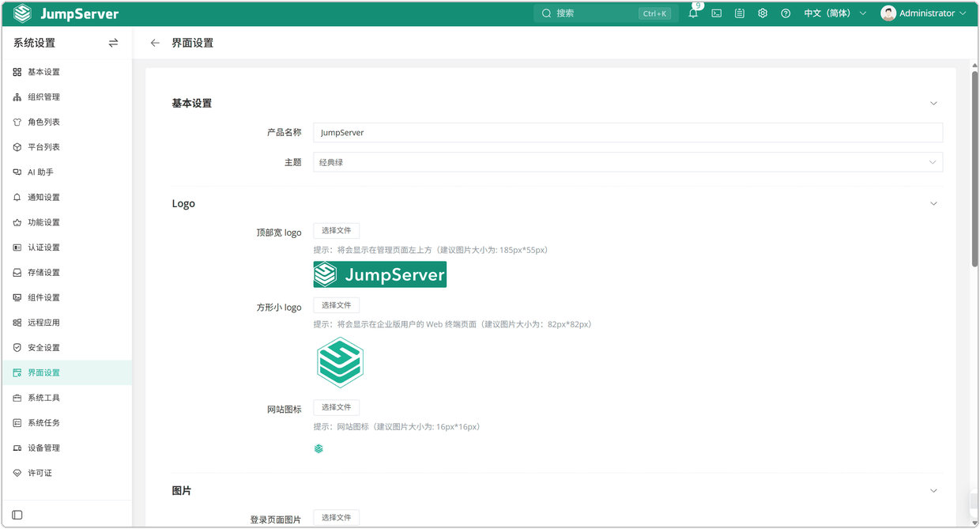Collapse the sidebar using the bottom panel icon
980x529 pixels.
pos(17,515)
